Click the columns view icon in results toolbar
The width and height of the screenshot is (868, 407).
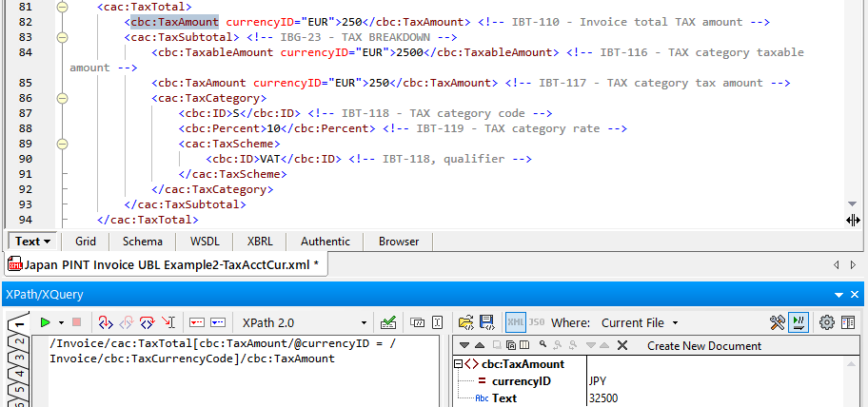coord(523,345)
